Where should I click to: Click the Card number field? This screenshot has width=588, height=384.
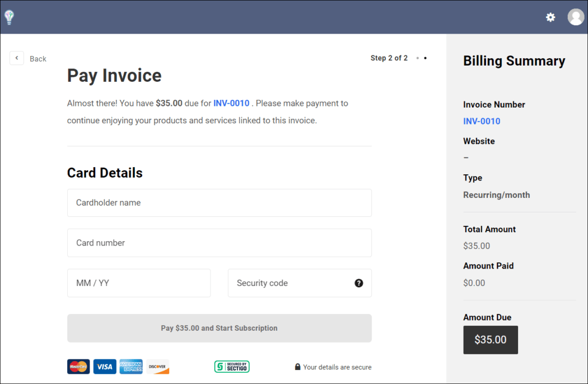(220, 243)
